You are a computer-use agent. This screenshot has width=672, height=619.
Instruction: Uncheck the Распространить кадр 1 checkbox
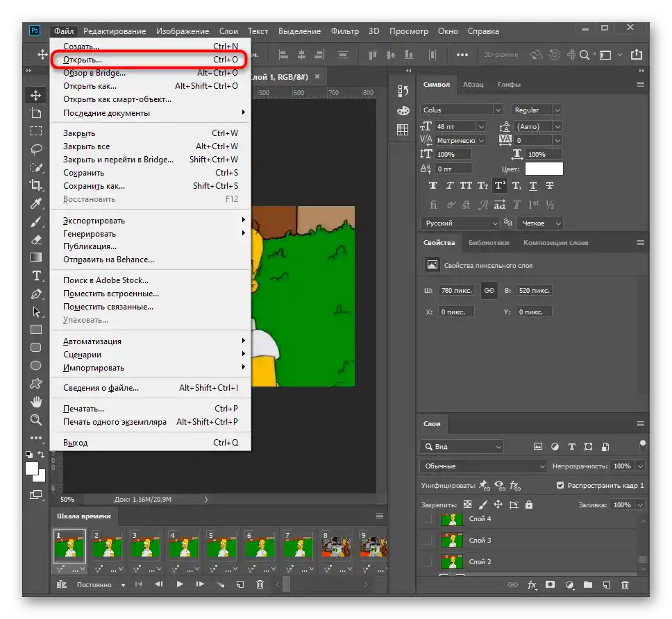(561, 486)
